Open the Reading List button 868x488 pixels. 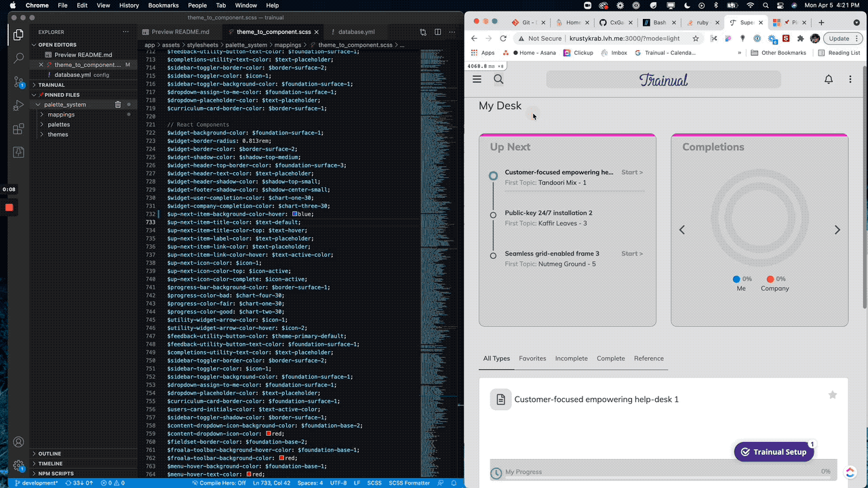click(x=839, y=52)
